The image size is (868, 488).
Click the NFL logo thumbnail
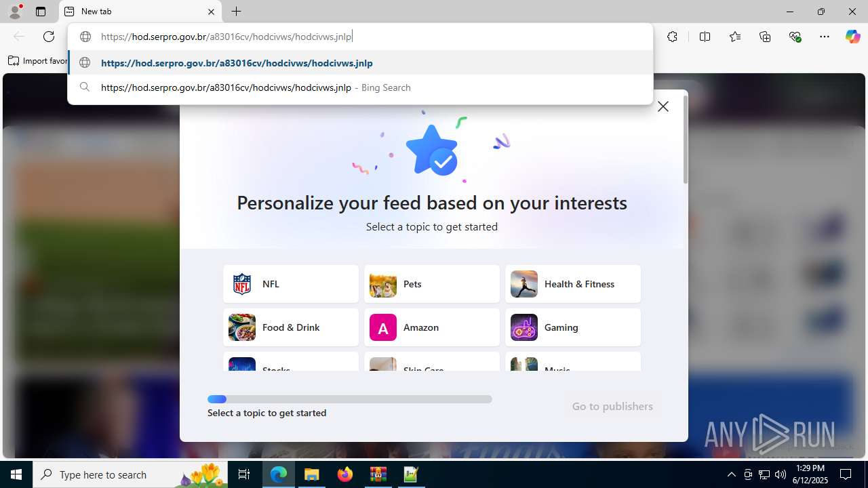[x=242, y=284]
